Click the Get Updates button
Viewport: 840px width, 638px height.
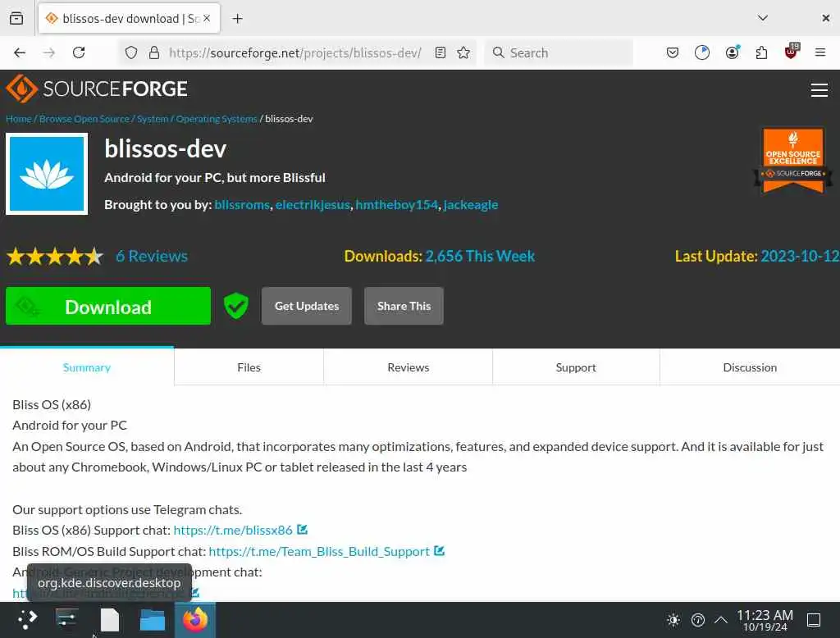coord(307,306)
